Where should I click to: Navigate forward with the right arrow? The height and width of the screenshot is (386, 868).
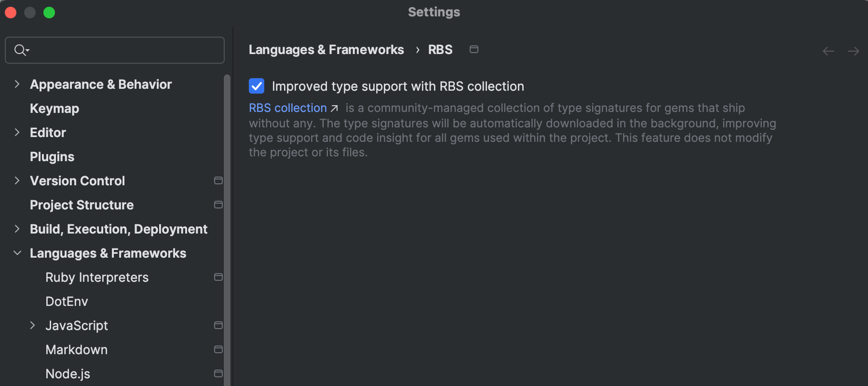click(x=853, y=51)
